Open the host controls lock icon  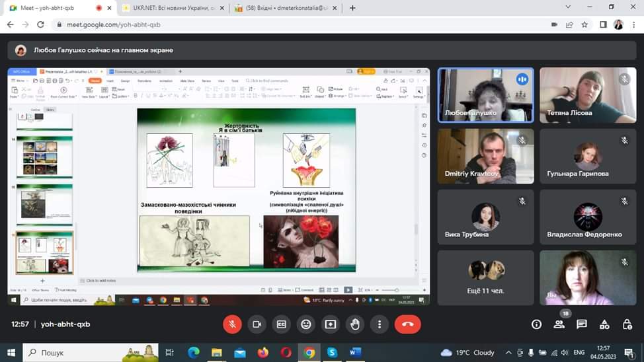(627, 324)
